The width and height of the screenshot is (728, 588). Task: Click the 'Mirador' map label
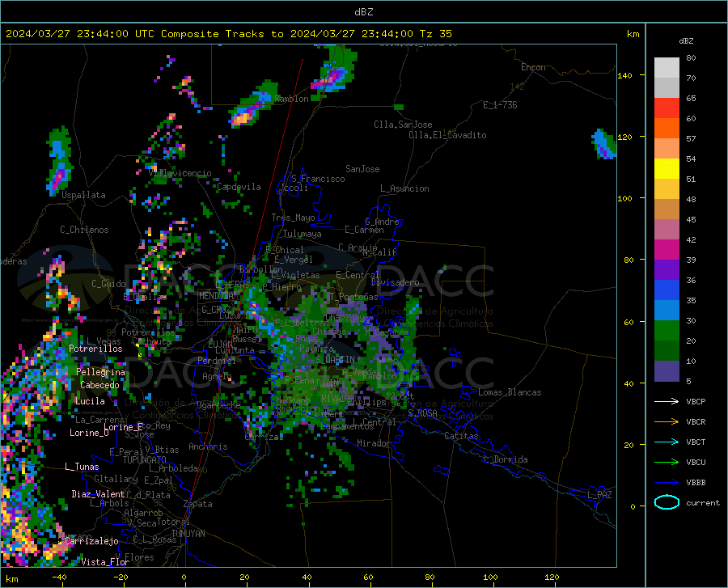click(x=373, y=443)
